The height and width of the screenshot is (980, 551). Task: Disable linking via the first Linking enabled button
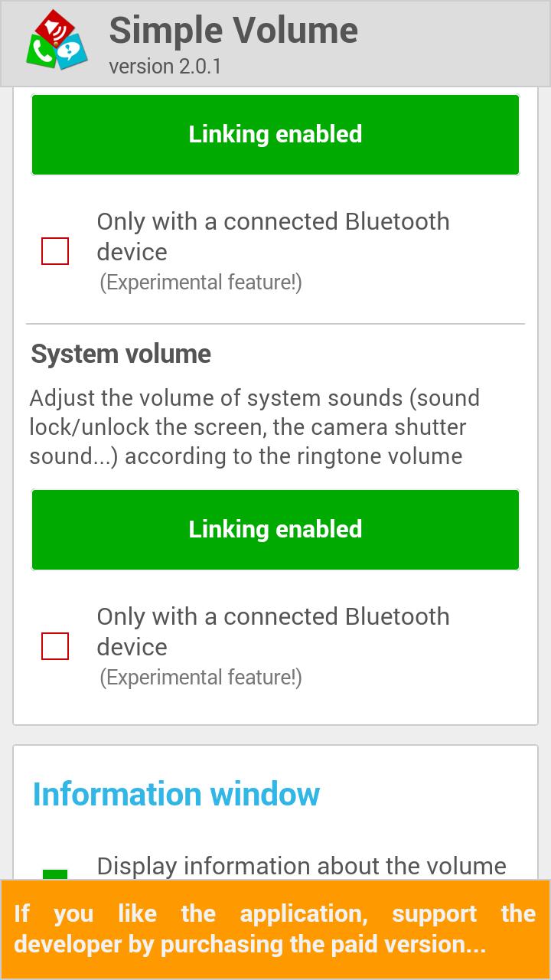[x=275, y=134]
